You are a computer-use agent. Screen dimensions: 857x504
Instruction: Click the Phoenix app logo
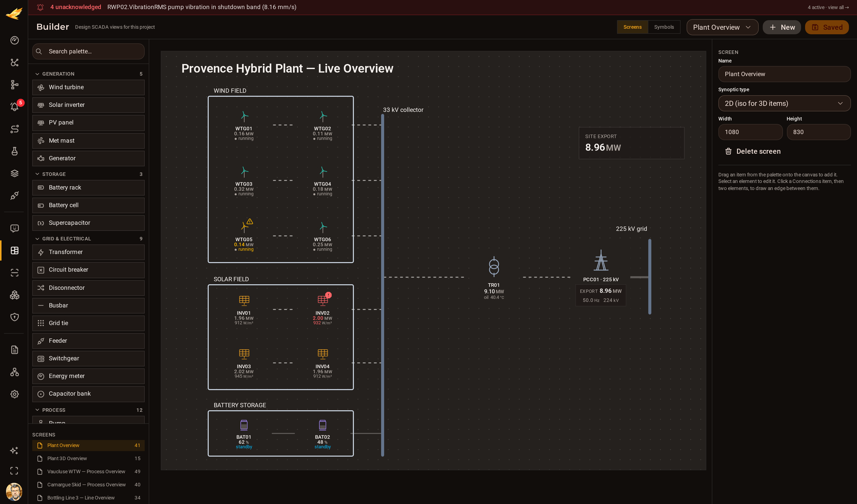click(14, 14)
